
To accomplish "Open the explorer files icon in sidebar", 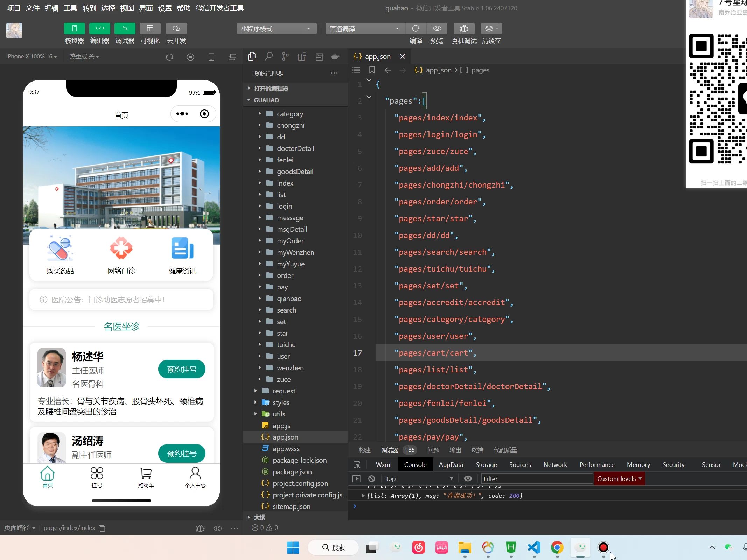I will (x=252, y=56).
